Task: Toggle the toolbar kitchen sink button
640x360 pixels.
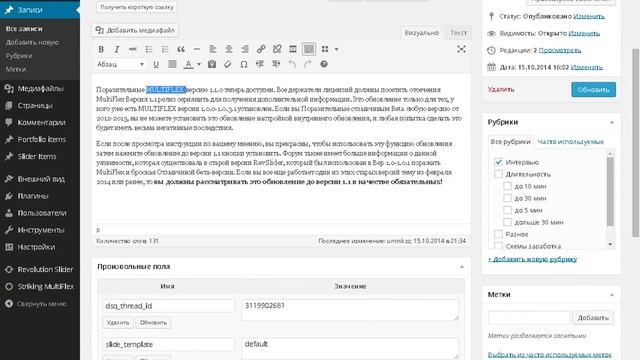Action: pos(309,49)
